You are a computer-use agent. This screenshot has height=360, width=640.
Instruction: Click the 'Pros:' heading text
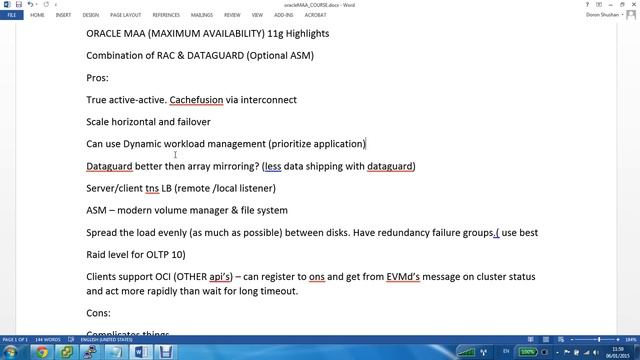tap(97, 78)
